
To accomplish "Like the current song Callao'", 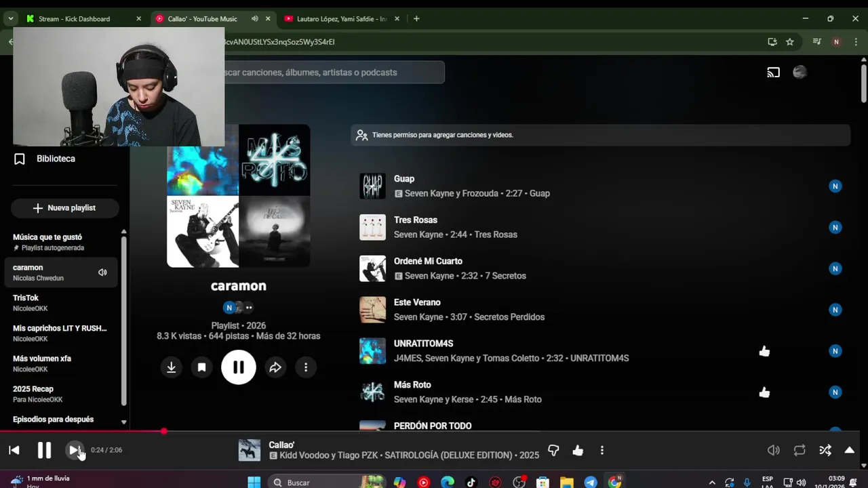I will click(578, 450).
